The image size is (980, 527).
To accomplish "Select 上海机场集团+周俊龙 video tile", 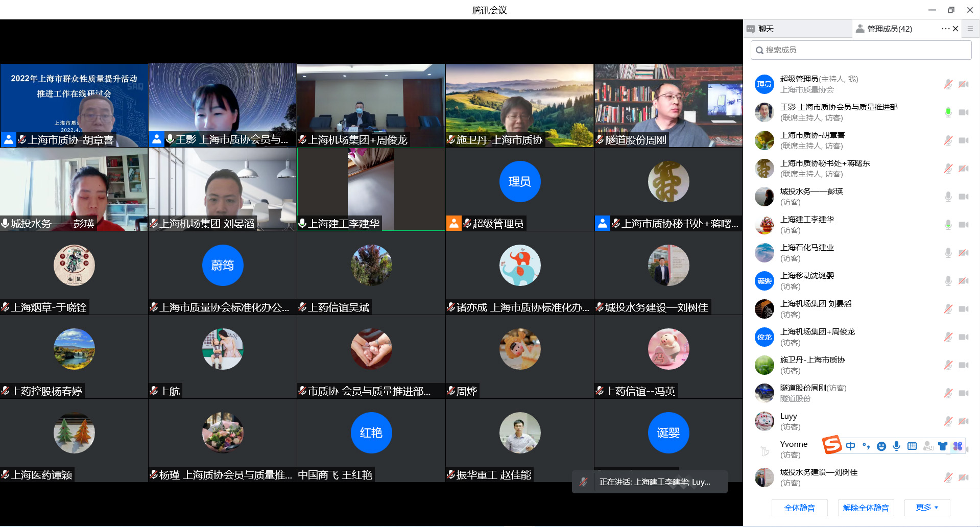I will click(371, 105).
